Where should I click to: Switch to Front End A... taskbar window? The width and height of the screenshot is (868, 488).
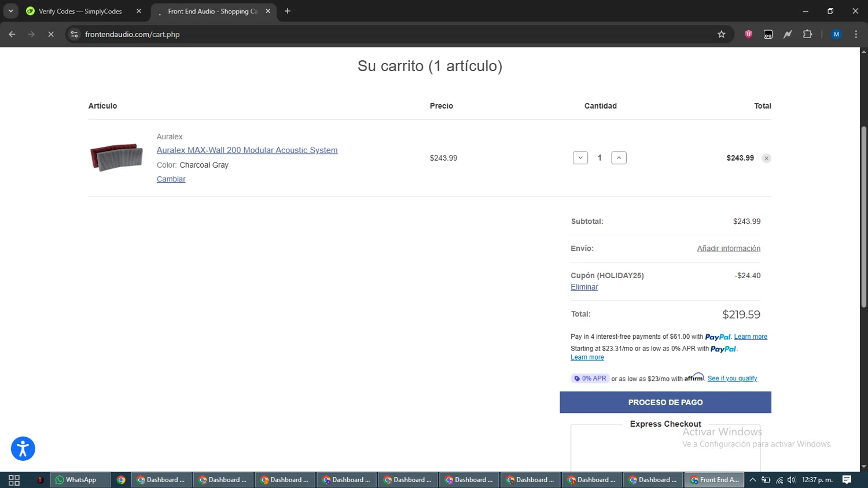pos(714,480)
